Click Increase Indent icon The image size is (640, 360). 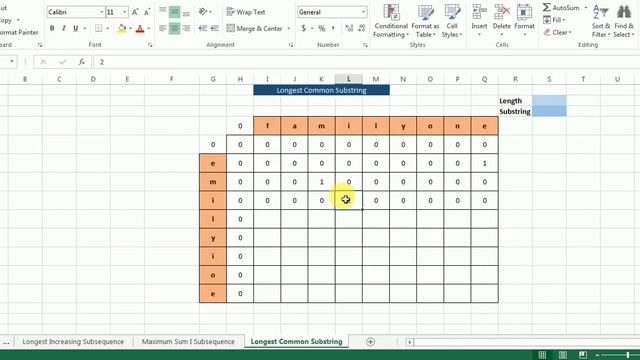pos(215,29)
